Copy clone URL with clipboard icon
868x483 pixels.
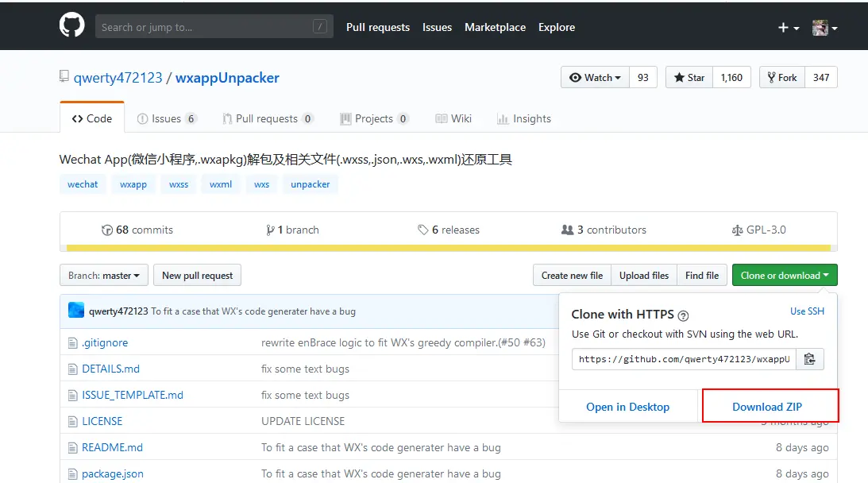point(809,359)
